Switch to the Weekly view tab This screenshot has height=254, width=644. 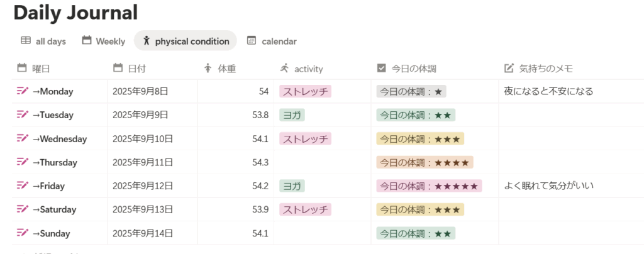104,41
